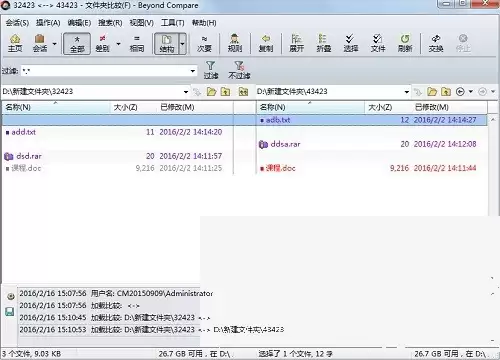Go up one level on left side

tap(226, 92)
